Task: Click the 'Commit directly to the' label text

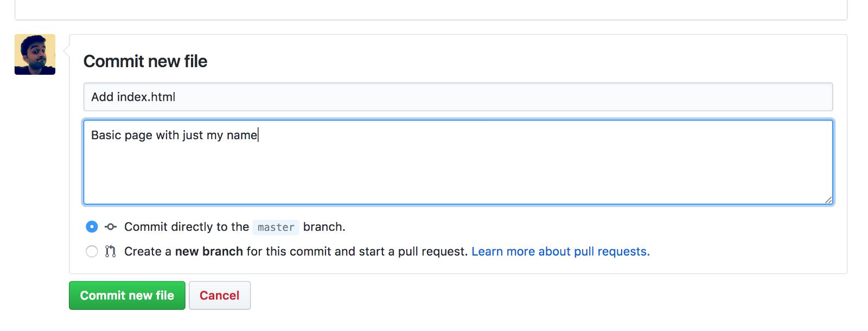Action: pyautogui.click(x=187, y=226)
